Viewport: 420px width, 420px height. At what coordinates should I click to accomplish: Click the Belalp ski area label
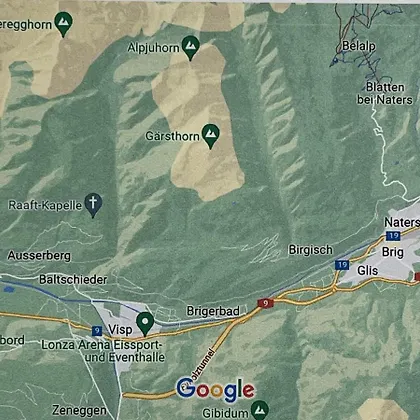tap(359, 46)
